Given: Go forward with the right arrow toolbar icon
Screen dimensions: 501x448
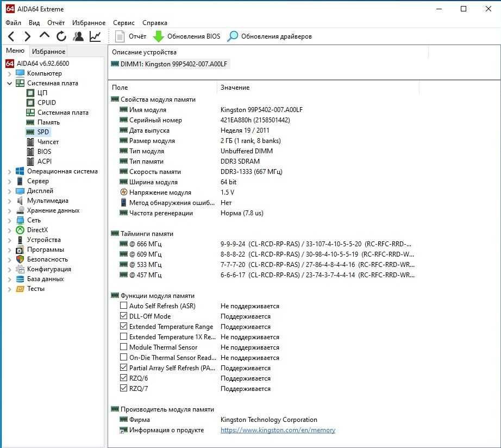Looking at the screenshot, I should click(28, 36).
